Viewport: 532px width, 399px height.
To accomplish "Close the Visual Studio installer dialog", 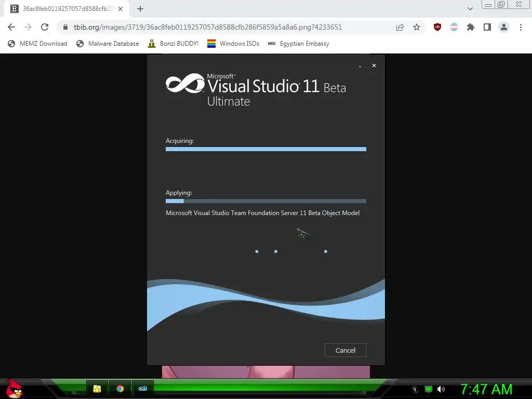I will click(374, 65).
